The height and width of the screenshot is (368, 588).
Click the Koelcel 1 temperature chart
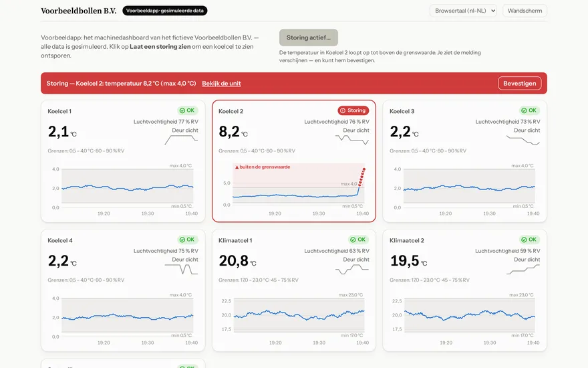click(123, 190)
